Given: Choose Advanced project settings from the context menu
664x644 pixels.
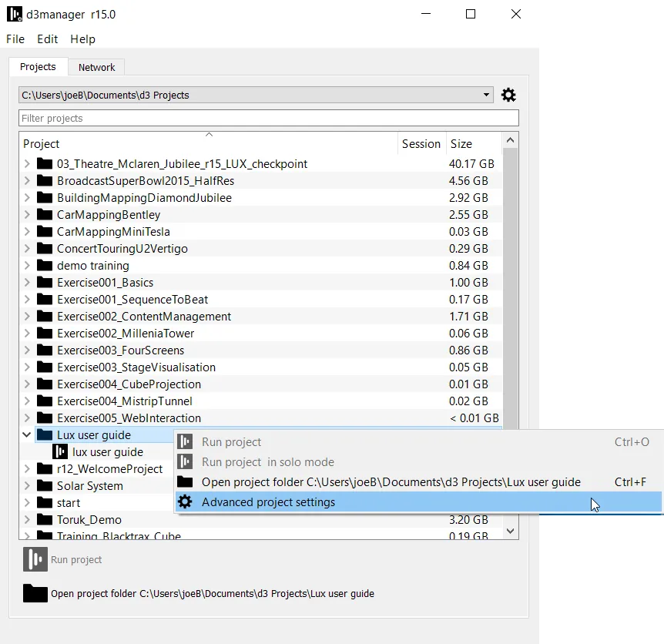Looking at the screenshot, I should (270, 500).
